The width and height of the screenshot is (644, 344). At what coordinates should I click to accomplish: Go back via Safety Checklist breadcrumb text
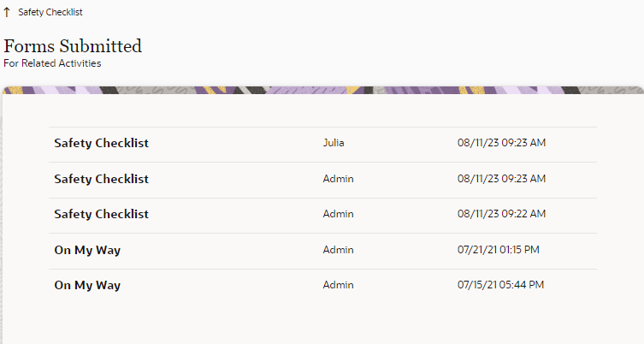coord(50,13)
